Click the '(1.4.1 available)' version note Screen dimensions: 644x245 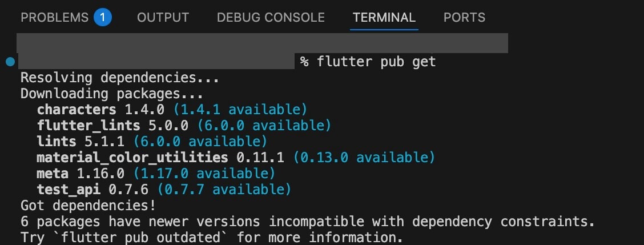click(240, 109)
